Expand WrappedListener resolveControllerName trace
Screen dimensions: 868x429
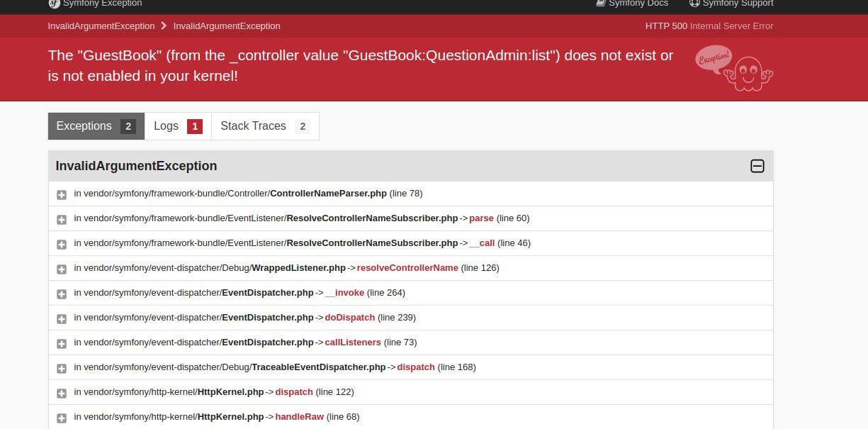pyautogui.click(x=62, y=269)
